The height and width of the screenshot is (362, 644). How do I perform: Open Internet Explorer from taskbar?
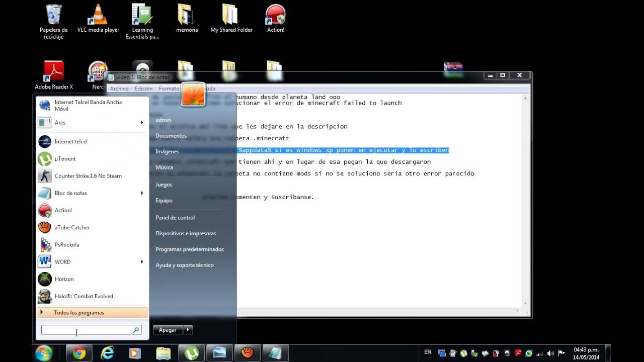[x=107, y=353]
